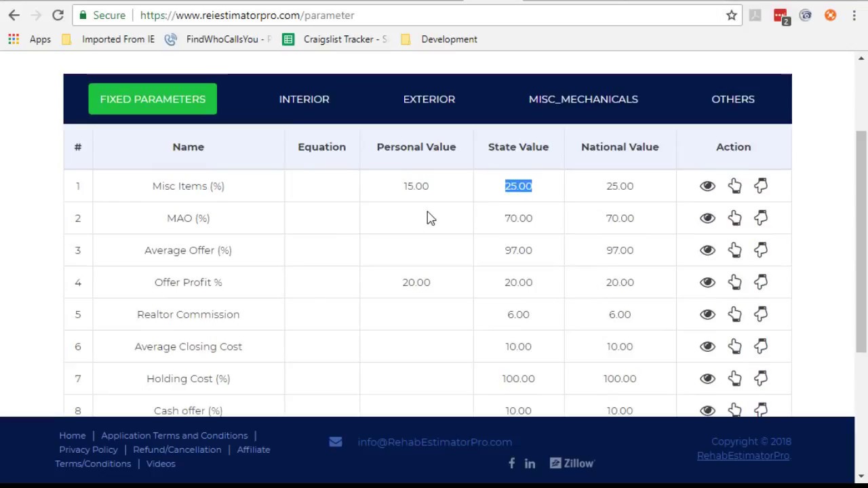
Task: Click the Personal Value column header
Action: tap(416, 146)
